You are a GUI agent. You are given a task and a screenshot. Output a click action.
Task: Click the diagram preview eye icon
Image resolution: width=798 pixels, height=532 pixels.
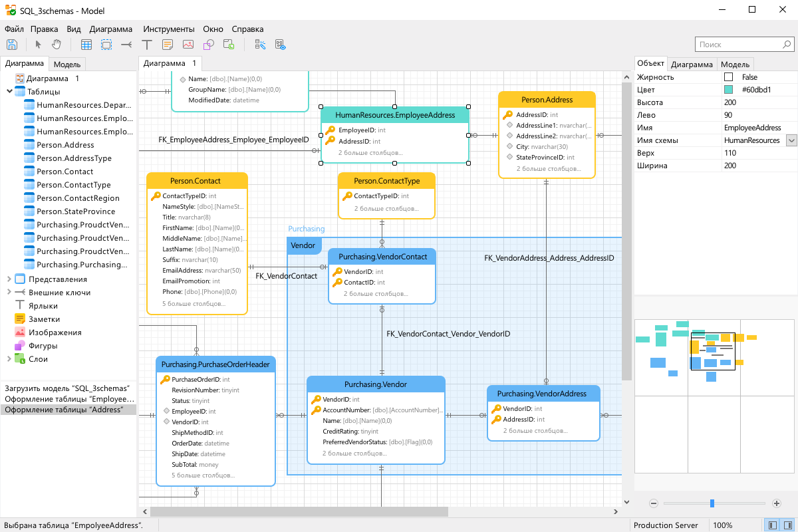tap(280, 45)
